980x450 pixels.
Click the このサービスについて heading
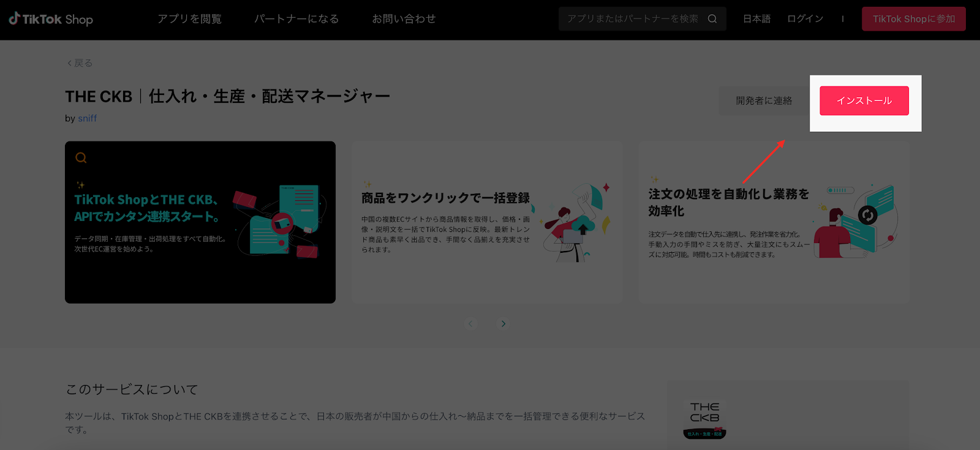tap(132, 389)
